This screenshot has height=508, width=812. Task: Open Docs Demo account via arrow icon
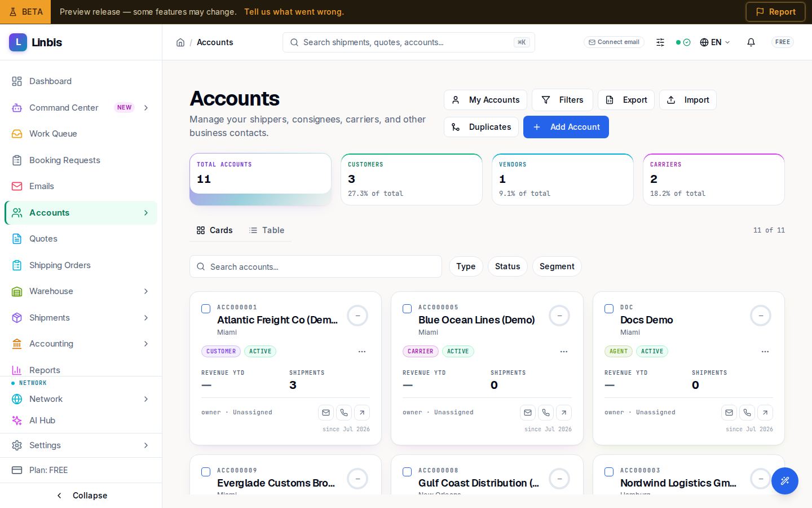pyautogui.click(x=765, y=413)
